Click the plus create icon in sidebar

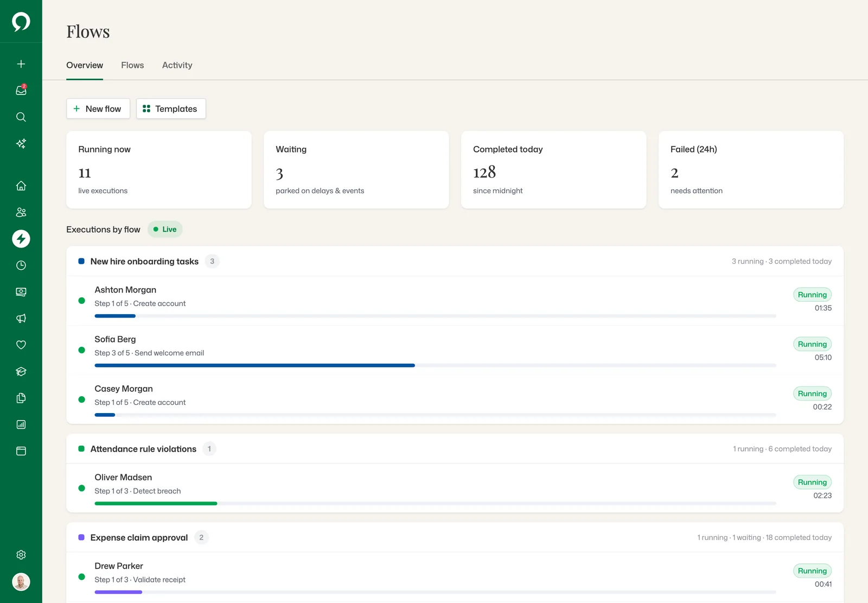tap(21, 64)
